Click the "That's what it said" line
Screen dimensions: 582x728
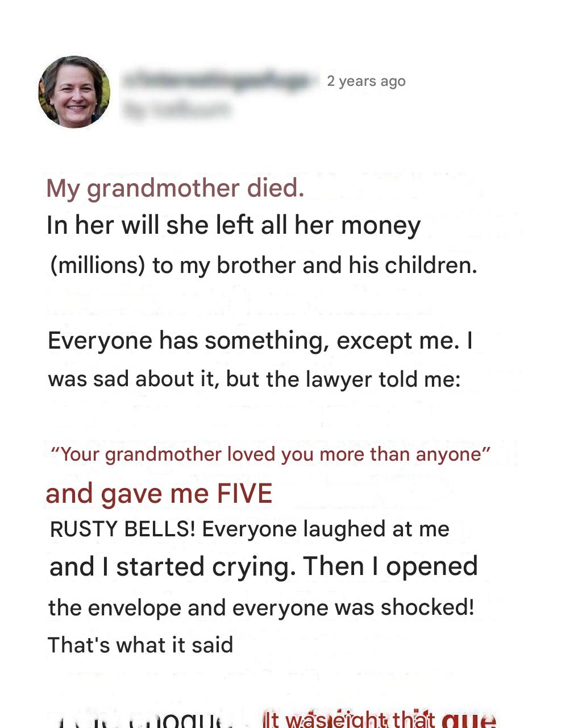140,645
